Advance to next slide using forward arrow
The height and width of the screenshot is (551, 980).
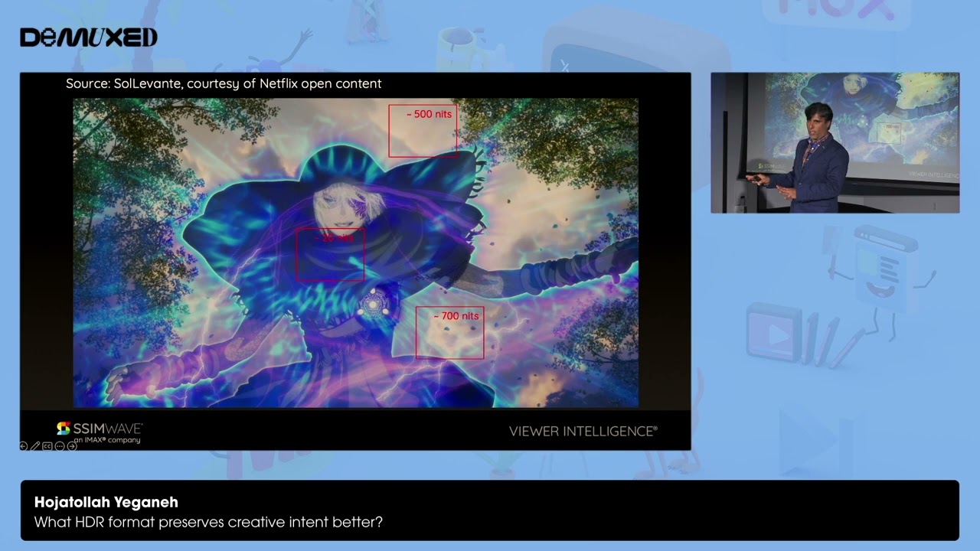[x=72, y=446]
